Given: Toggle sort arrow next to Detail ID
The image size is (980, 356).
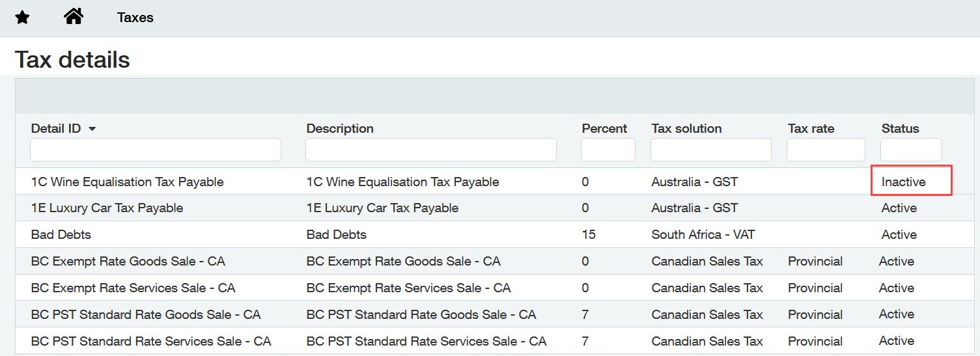Looking at the screenshot, I should pyautogui.click(x=92, y=129).
